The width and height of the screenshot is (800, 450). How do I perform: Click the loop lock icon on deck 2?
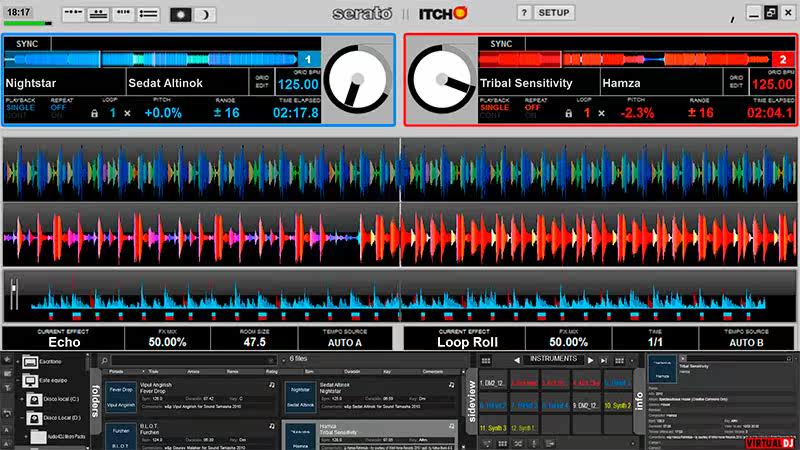pyautogui.click(x=568, y=113)
